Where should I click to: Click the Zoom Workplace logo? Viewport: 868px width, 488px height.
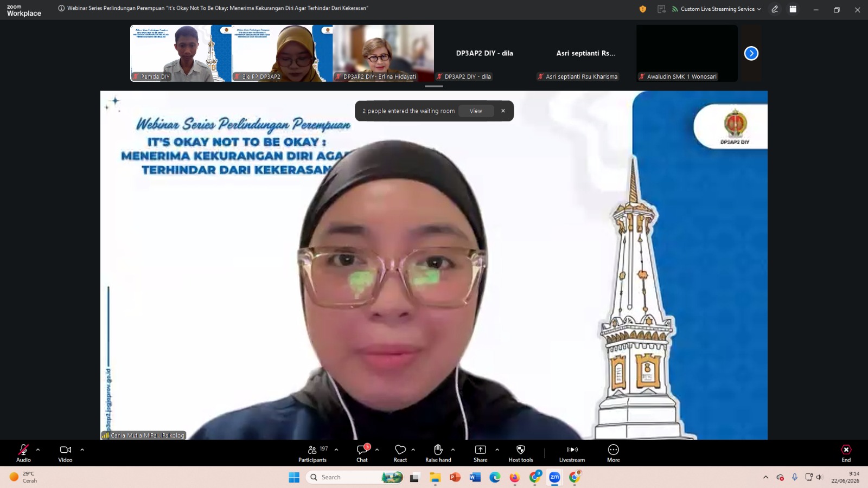[x=24, y=10]
